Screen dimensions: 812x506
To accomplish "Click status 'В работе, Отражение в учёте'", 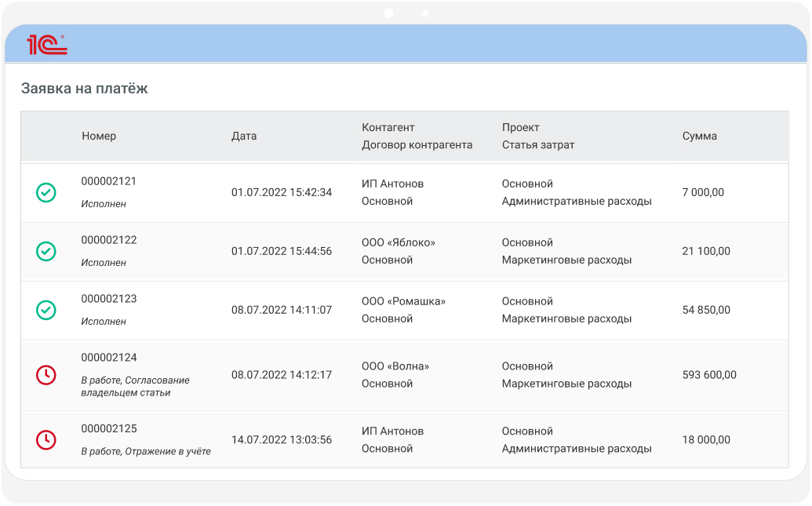I will point(146,451).
